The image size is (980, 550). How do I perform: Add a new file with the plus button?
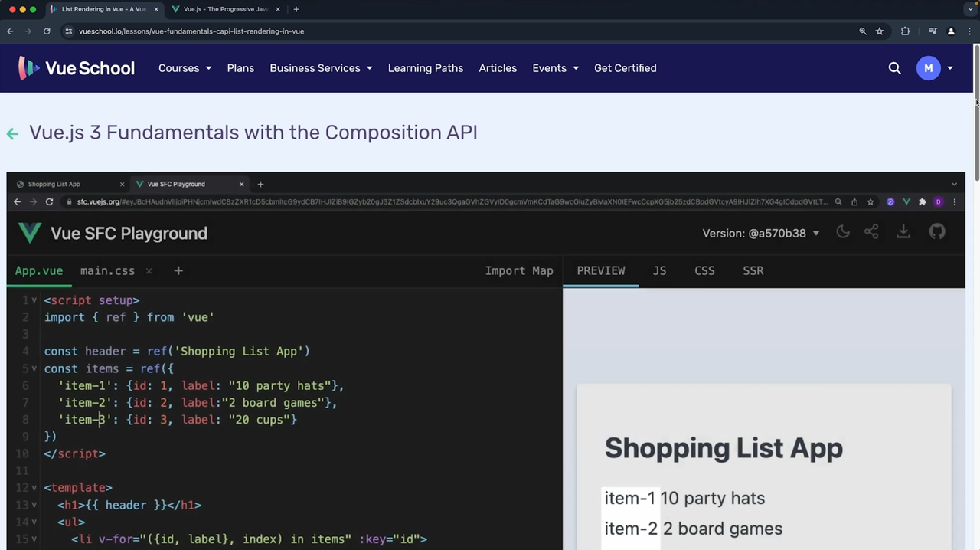[178, 270]
